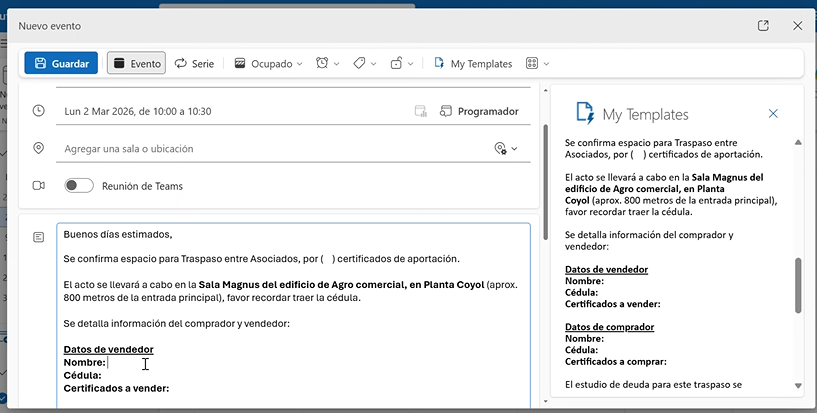Pop out the event window
This screenshot has height=413, width=817.
(763, 25)
